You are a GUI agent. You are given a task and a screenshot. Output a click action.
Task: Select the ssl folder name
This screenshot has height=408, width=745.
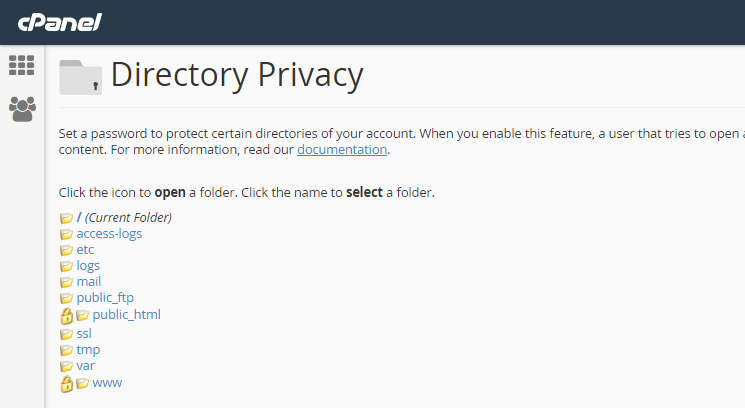(84, 333)
